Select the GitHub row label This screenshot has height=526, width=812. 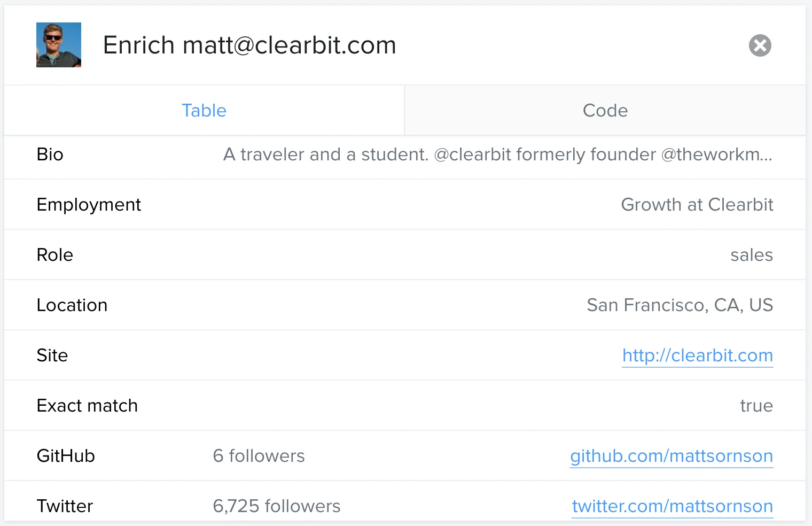click(x=66, y=456)
